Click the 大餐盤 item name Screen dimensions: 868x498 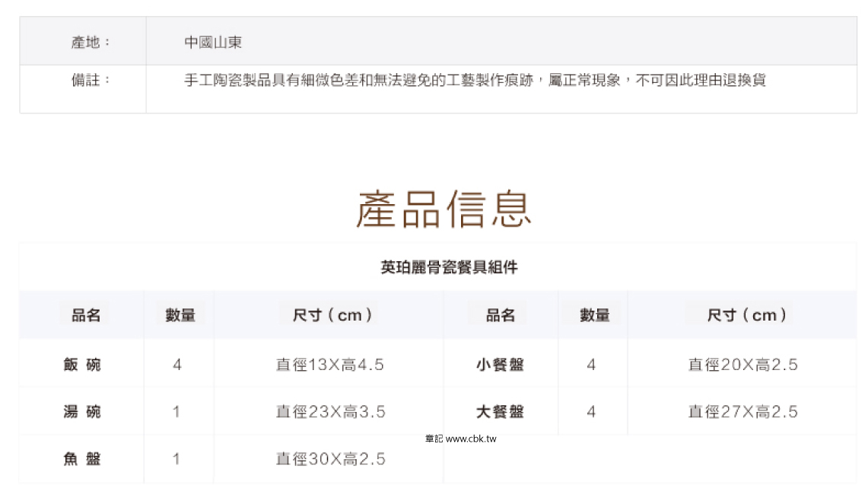coord(500,412)
